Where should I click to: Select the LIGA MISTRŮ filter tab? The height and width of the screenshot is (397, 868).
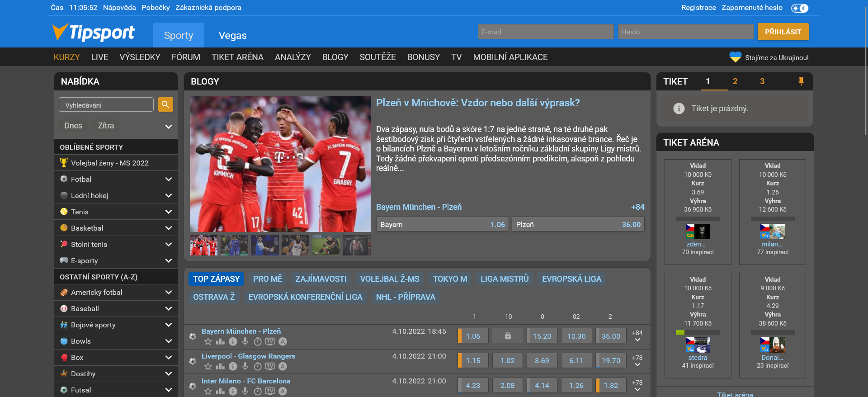505,279
